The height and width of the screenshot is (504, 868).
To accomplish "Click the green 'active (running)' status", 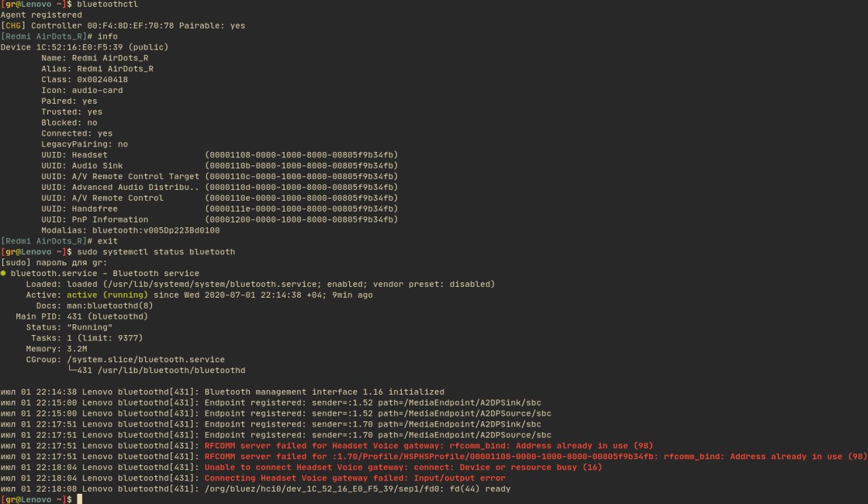I will click(107, 295).
